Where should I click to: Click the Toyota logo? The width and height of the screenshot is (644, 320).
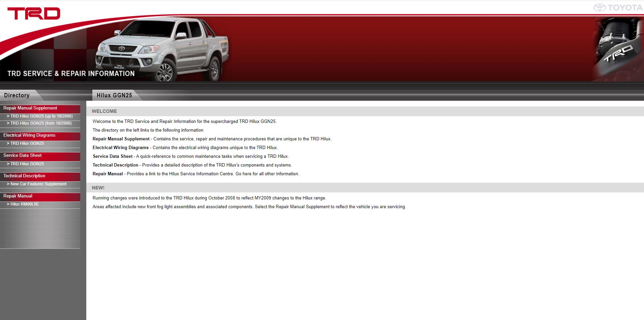click(x=618, y=7)
